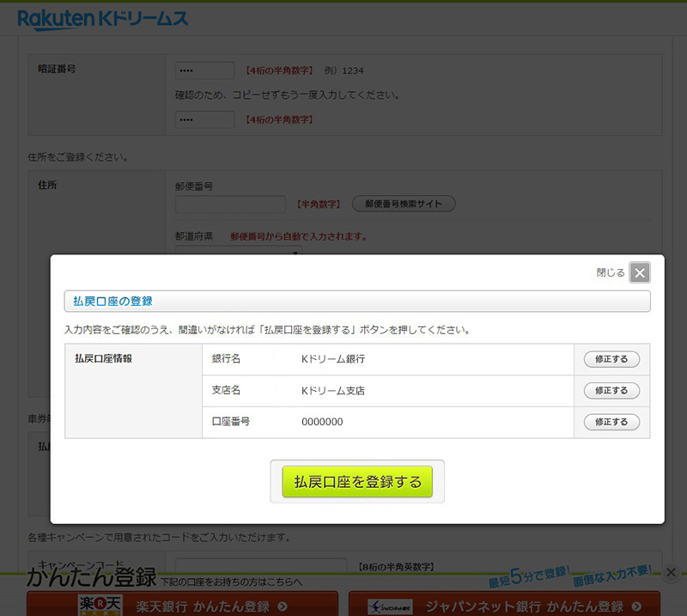Click the first 暗証番号 password field
This screenshot has width=687, height=616.
(204, 70)
